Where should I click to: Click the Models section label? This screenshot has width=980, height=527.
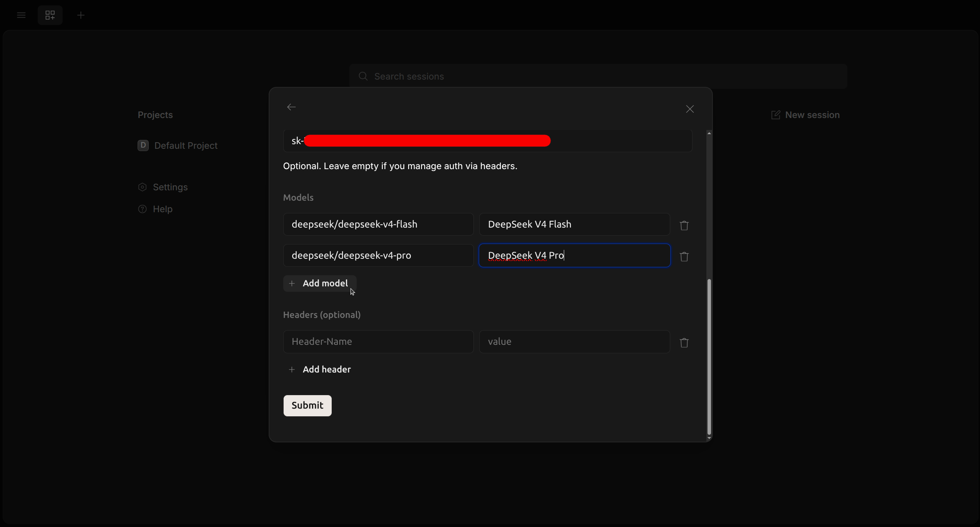click(x=298, y=198)
